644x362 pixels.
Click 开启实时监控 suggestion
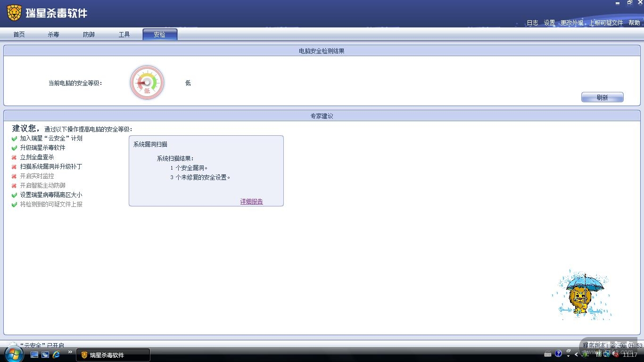(37, 176)
